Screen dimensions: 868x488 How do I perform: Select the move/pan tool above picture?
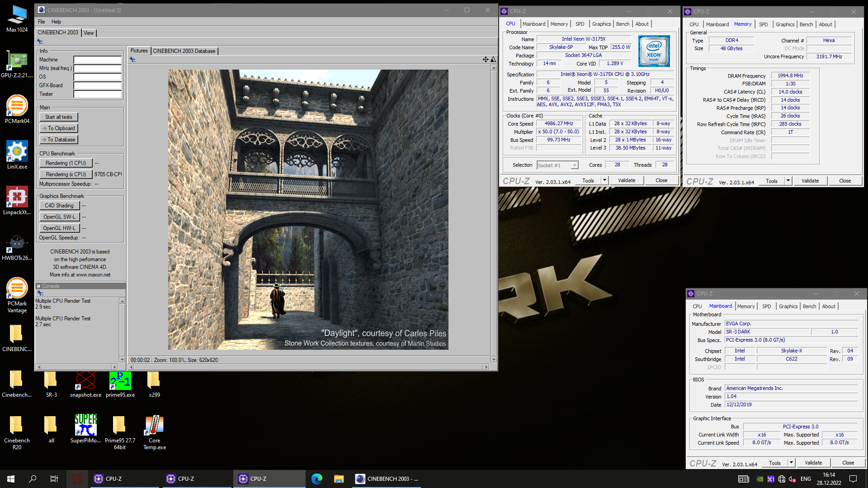[x=486, y=59]
